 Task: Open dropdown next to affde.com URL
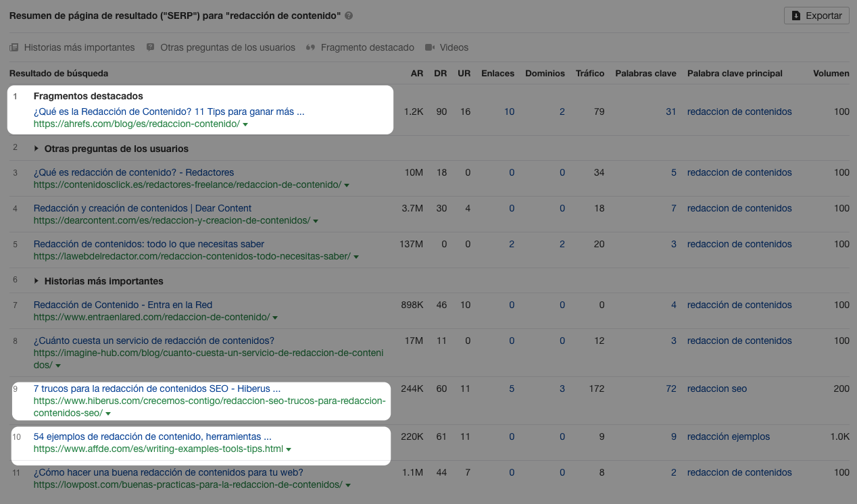pos(289,449)
